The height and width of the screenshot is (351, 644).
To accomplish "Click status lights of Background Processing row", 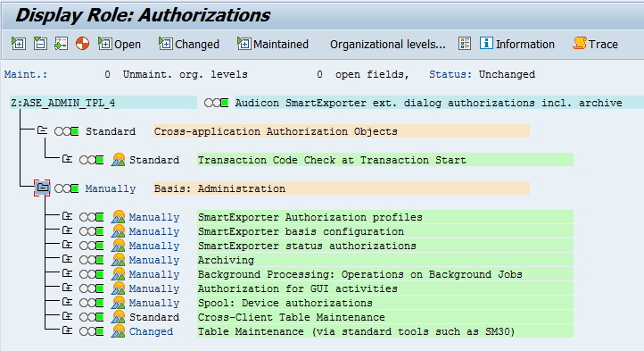I will click(x=92, y=274).
